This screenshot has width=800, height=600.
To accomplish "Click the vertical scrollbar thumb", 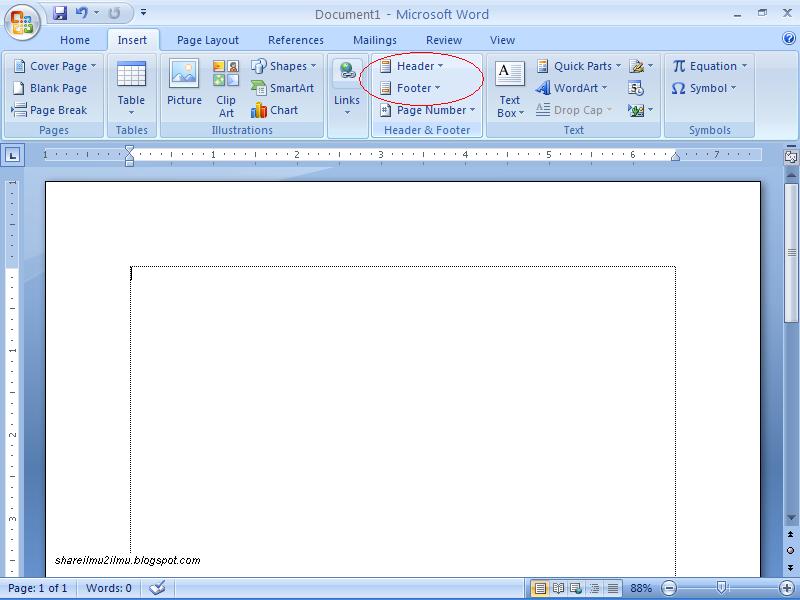I will [791, 253].
